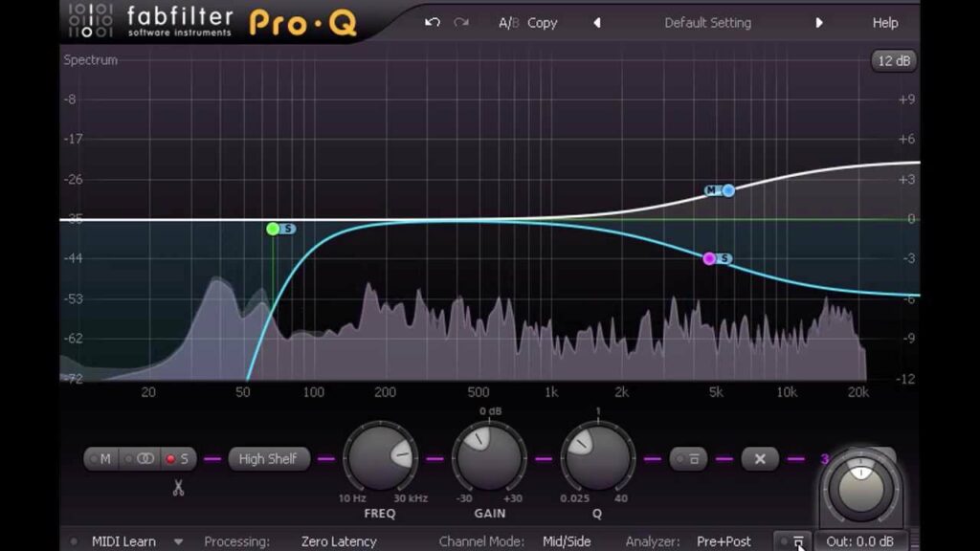The height and width of the screenshot is (551, 980).
Task: Open the MIDI Learn dropdown arrow
Action: point(178,541)
